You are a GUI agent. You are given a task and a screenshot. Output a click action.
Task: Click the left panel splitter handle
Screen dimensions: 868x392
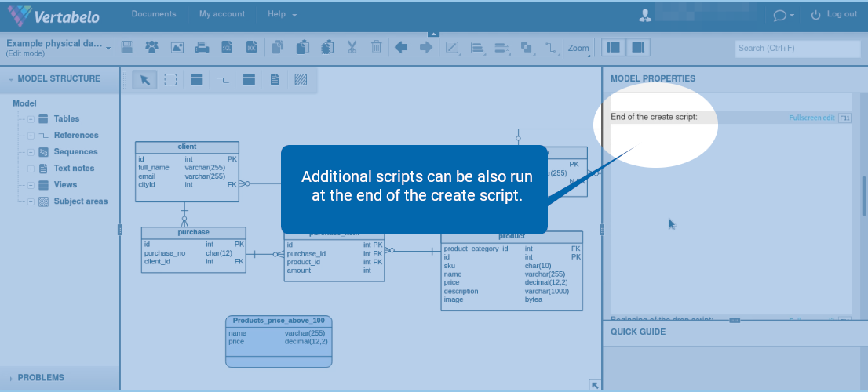pos(119,230)
